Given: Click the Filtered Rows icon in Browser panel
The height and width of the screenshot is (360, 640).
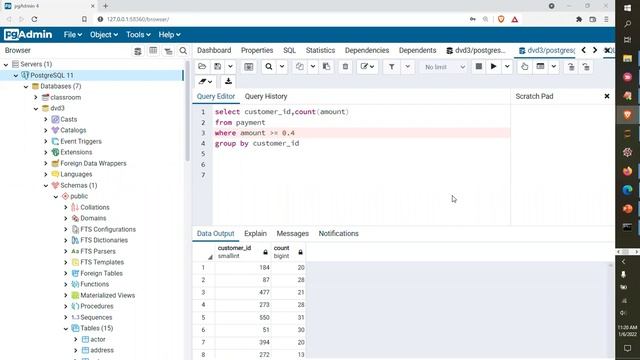Looking at the screenshot, I should 168,51.
